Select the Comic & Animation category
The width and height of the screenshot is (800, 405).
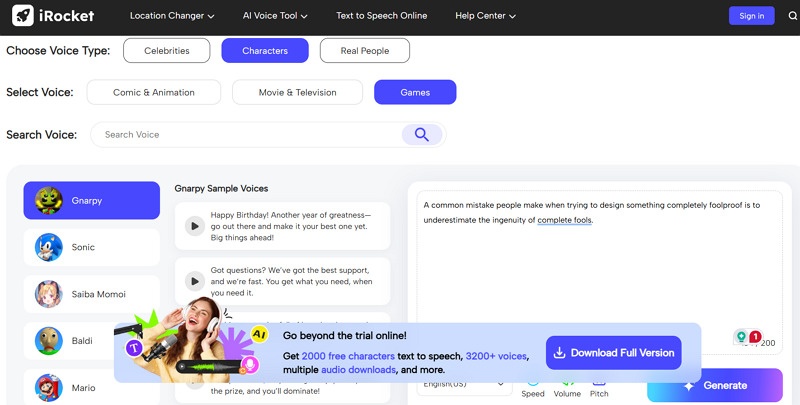point(154,92)
